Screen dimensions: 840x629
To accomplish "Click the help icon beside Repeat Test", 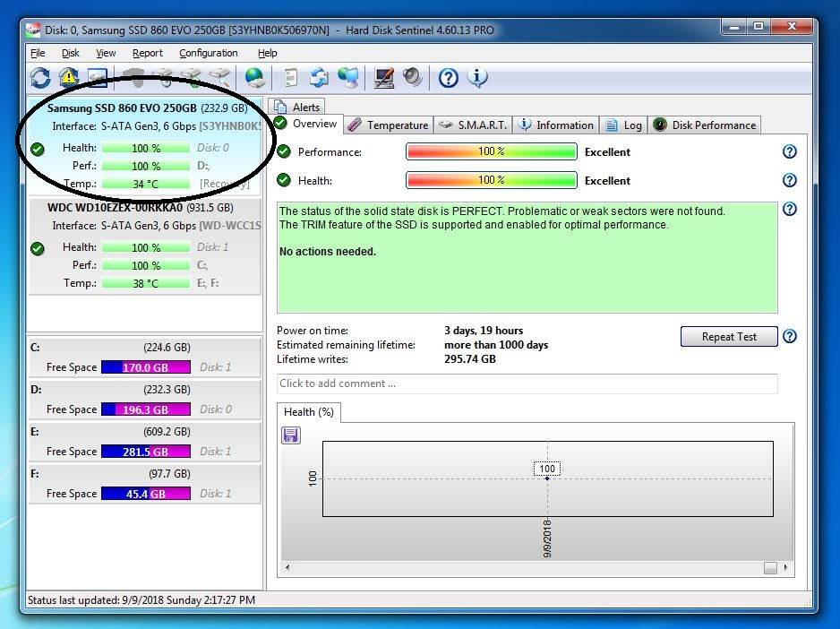I will tap(790, 336).
